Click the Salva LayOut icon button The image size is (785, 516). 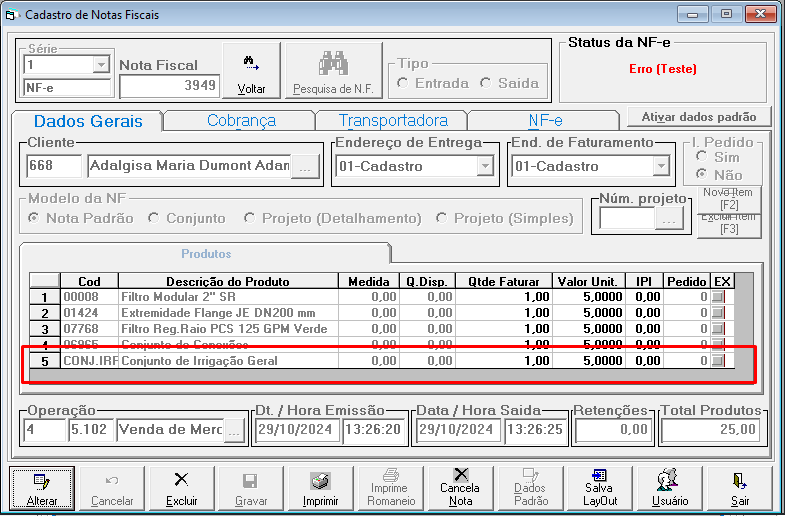point(600,488)
